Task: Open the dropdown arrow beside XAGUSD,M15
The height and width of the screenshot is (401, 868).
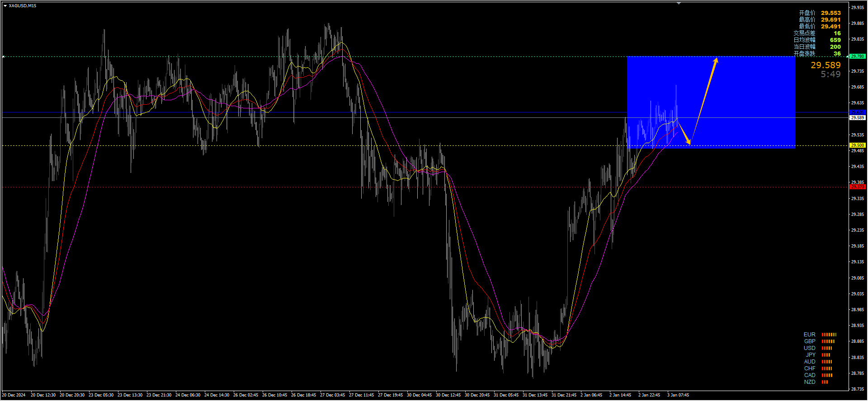Action: 5,6
